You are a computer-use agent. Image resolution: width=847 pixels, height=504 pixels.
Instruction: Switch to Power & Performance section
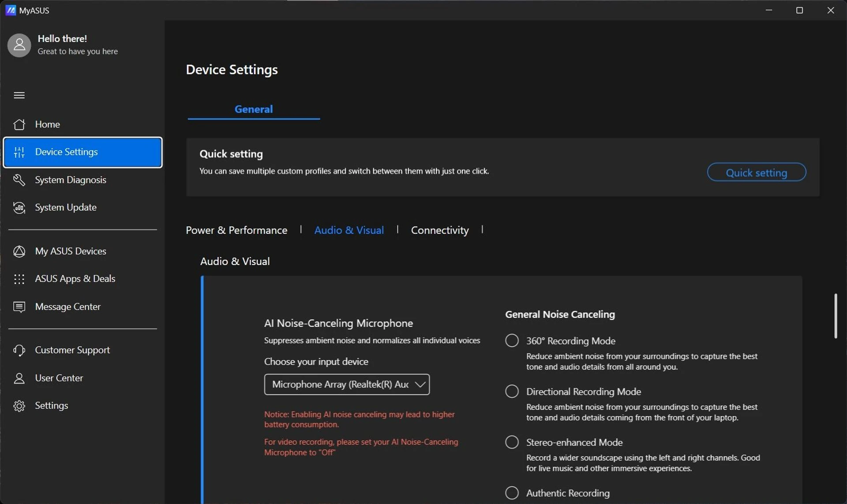pyautogui.click(x=236, y=230)
